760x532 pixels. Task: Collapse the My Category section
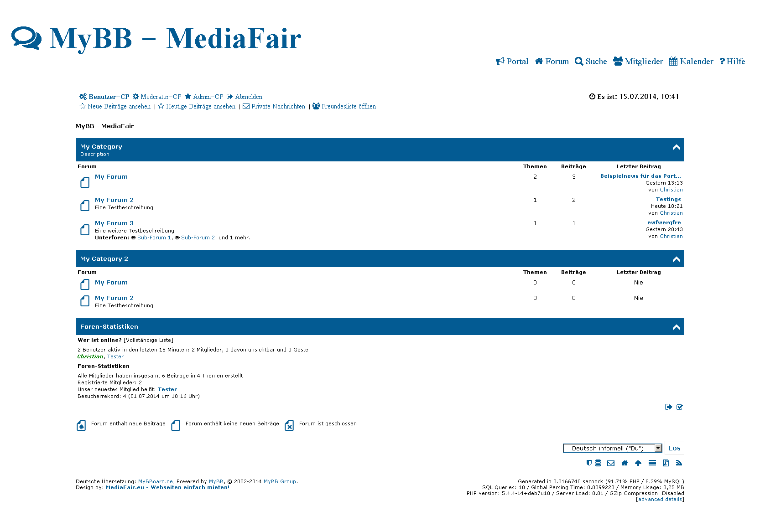click(x=677, y=147)
